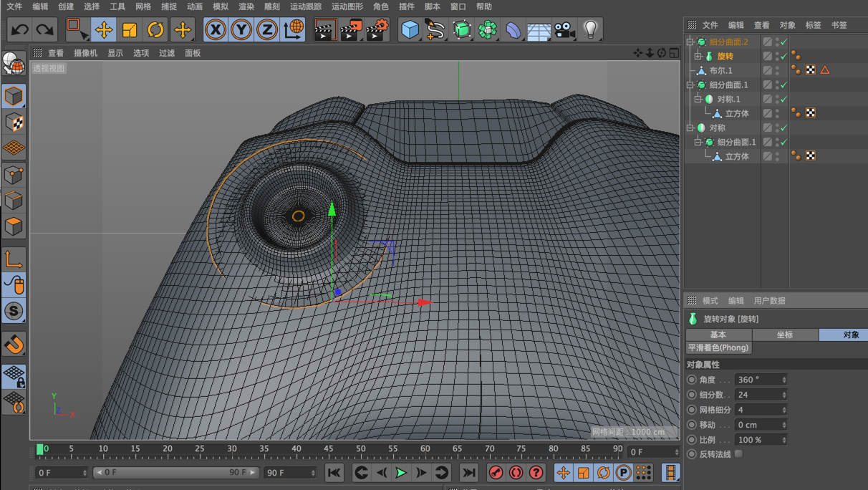Open the render settings icon
The height and width of the screenshot is (490, 868).
(x=377, y=29)
